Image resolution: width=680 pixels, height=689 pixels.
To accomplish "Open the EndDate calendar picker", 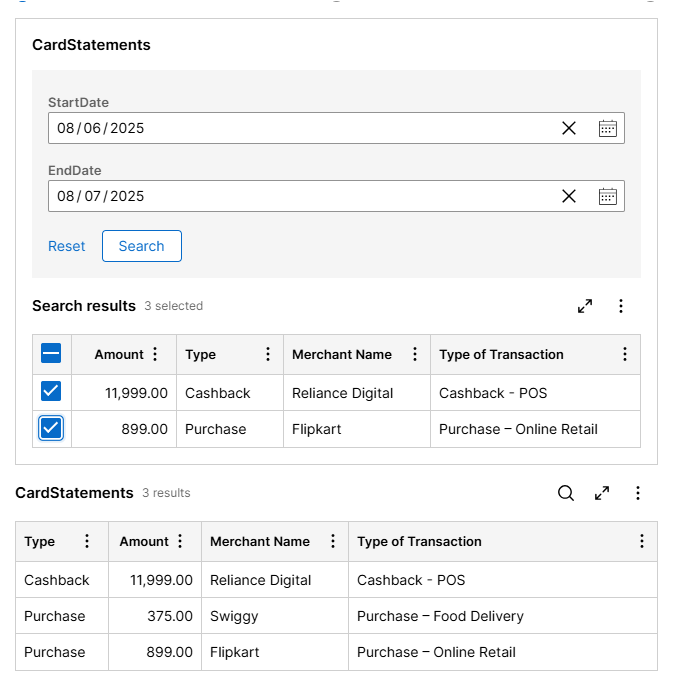I will coord(608,196).
